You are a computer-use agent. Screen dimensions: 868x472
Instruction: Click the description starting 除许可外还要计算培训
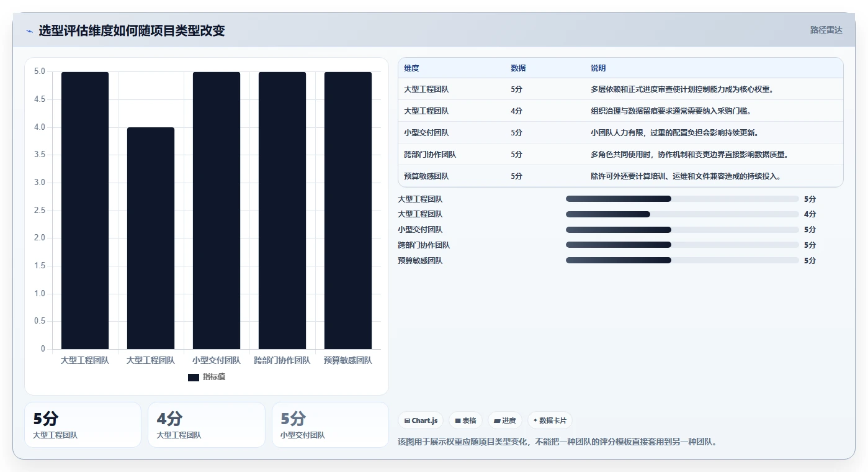(686, 176)
